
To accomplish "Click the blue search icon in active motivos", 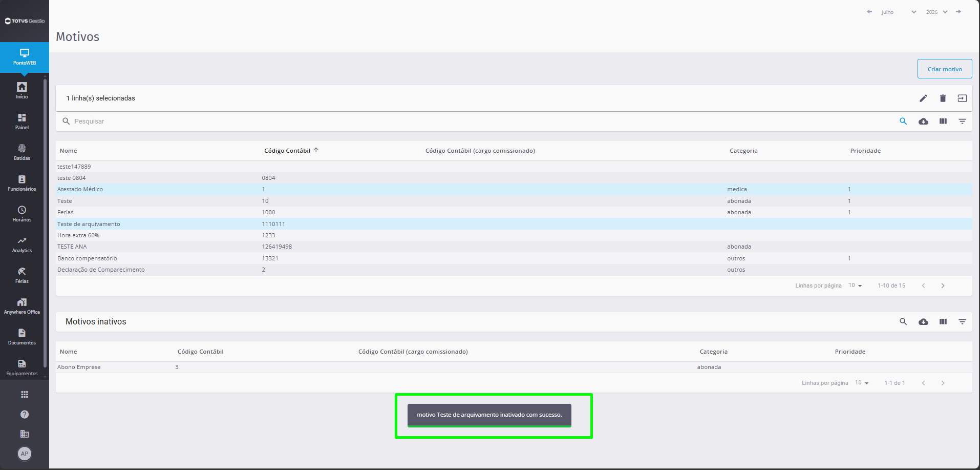I will pos(903,121).
